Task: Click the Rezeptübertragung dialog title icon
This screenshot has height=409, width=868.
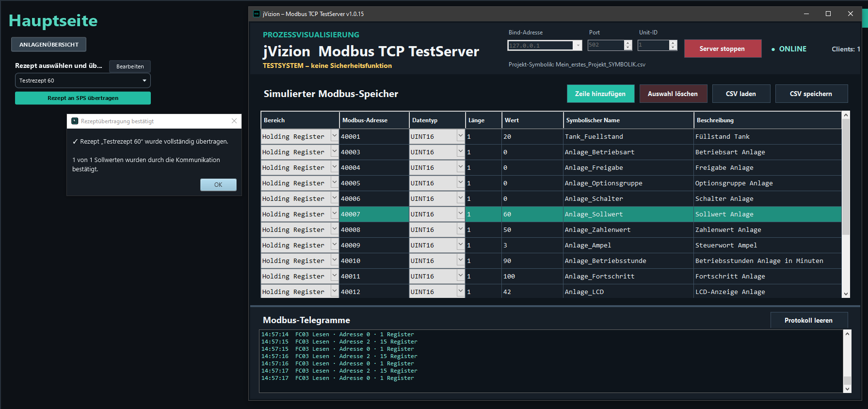Action: (x=75, y=121)
